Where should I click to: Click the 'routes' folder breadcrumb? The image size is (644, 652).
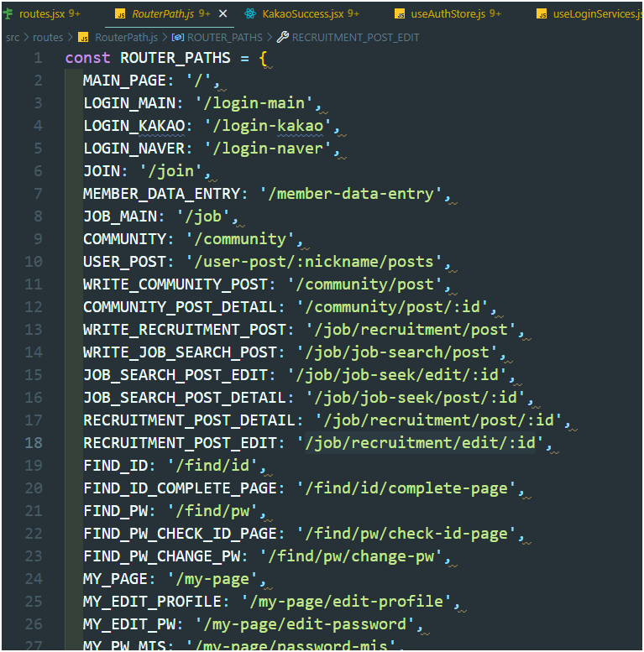(x=48, y=38)
